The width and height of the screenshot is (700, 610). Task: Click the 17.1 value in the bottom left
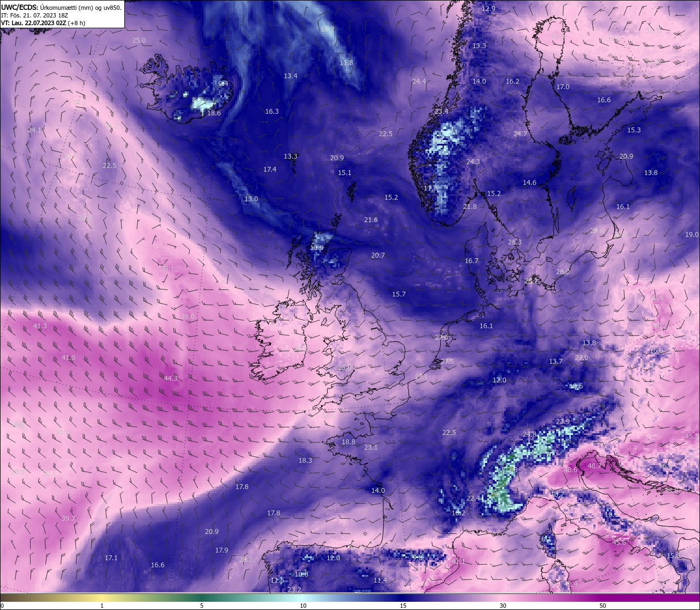(111, 557)
